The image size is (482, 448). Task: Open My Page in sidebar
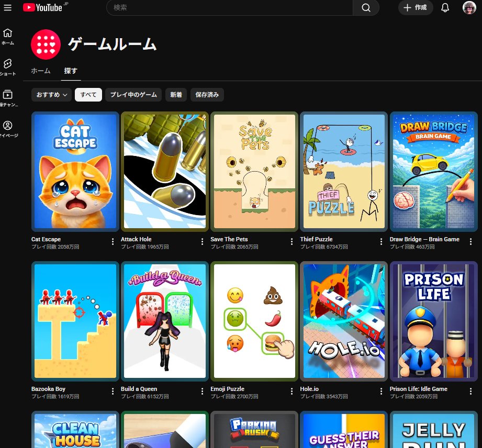(x=8, y=129)
